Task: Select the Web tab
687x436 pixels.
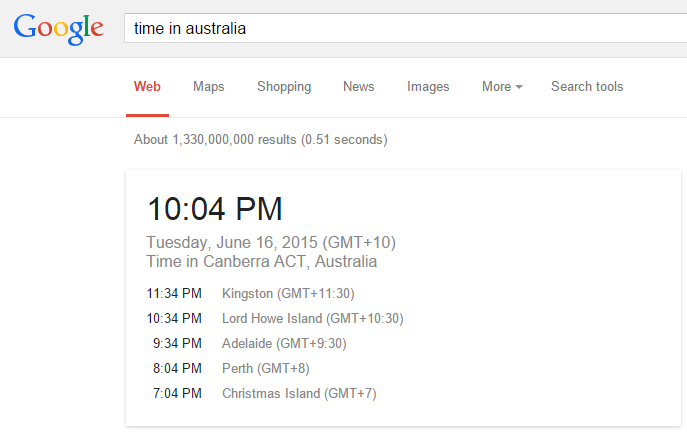Action: pyautogui.click(x=147, y=87)
